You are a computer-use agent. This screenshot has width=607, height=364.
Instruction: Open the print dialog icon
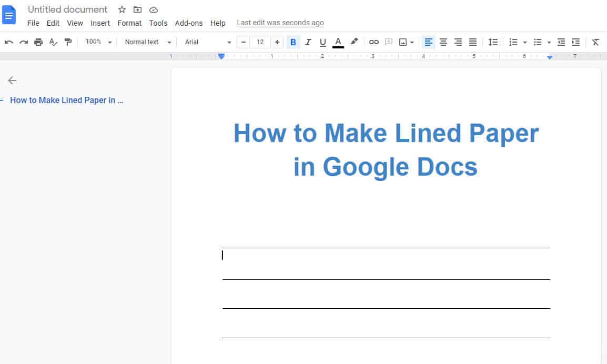tap(38, 42)
